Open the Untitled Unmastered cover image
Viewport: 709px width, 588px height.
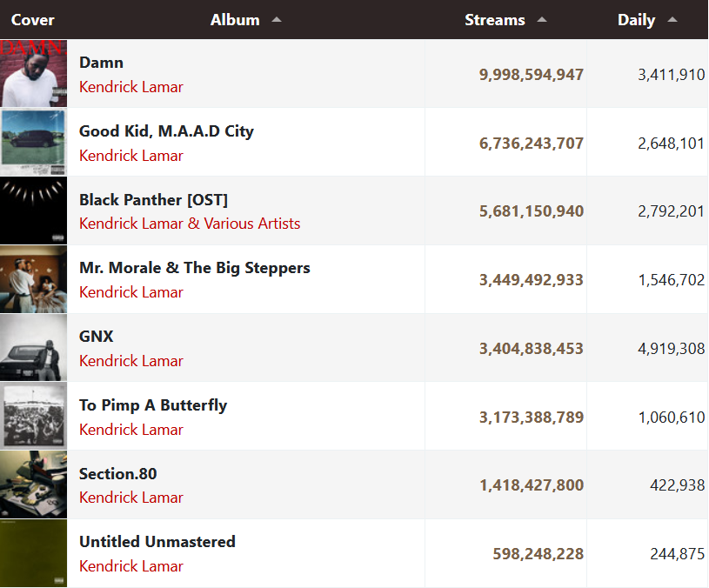[33, 553]
